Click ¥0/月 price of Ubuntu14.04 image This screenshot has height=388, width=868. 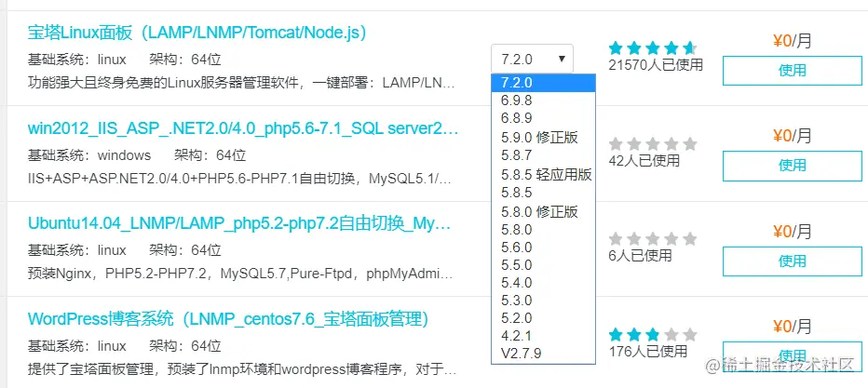[793, 231]
